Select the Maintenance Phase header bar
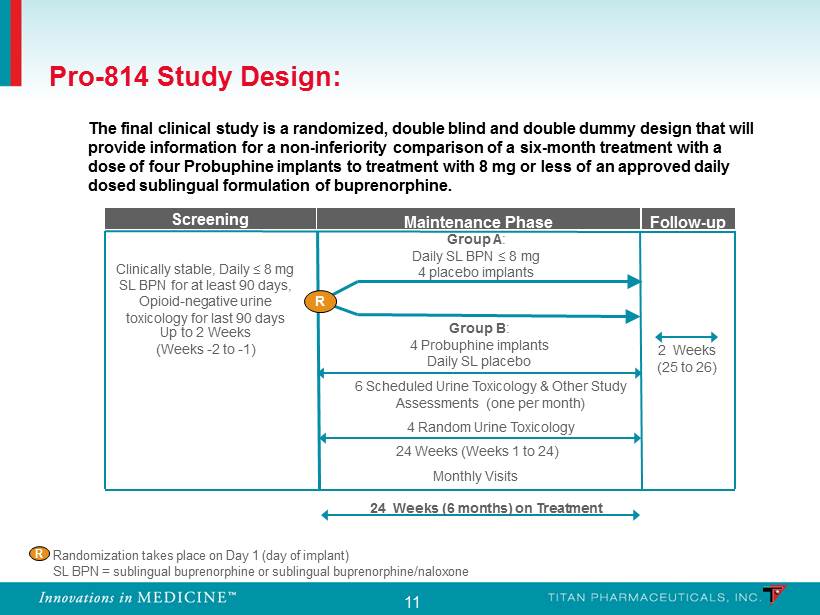The height and width of the screenshot is (615, 820). coord(477,221)
